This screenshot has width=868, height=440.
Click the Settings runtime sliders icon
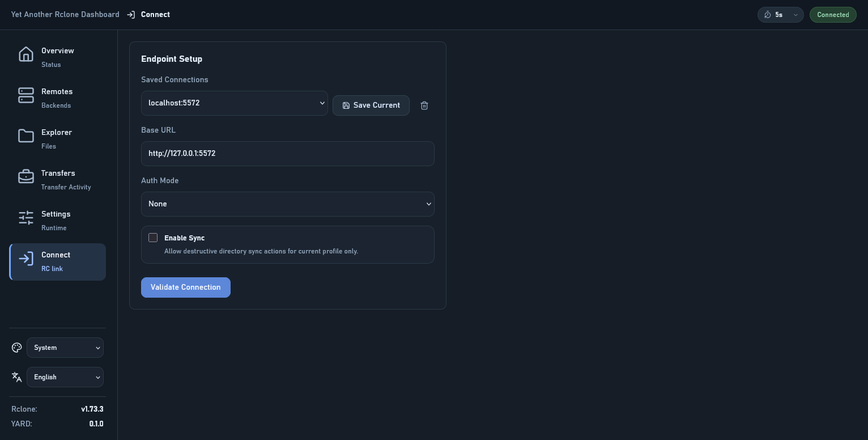26,218
